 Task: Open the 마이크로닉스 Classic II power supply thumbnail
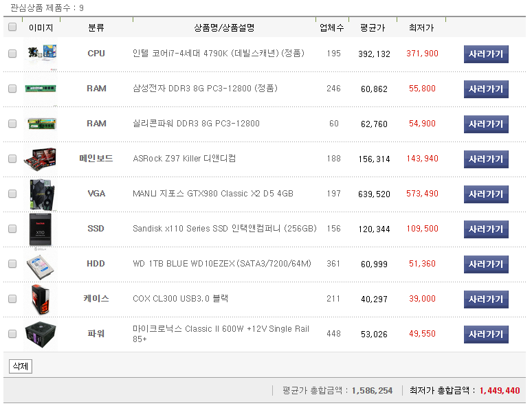click(41, 335)
